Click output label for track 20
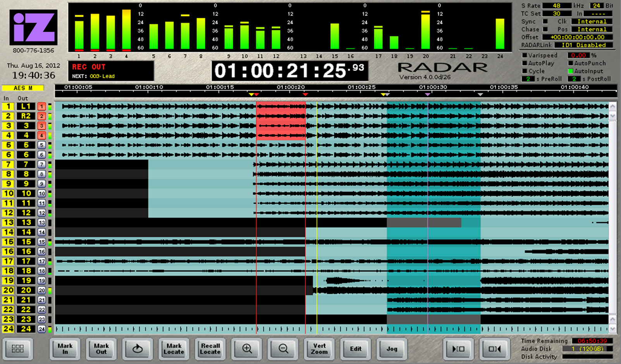Screen dimensions: 621x364 (26, 290)
